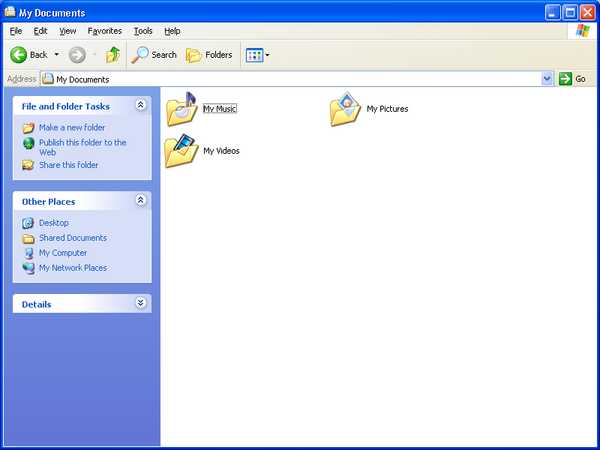Go to Desktop link
600x450 pixels.
(54, 223)
